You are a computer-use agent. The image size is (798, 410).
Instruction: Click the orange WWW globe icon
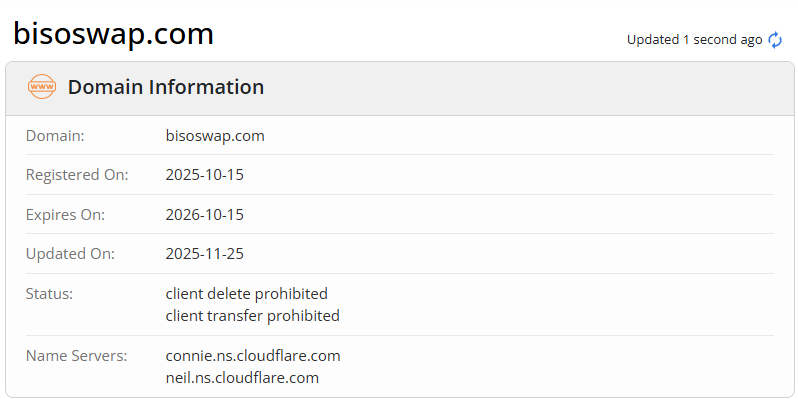42,87
